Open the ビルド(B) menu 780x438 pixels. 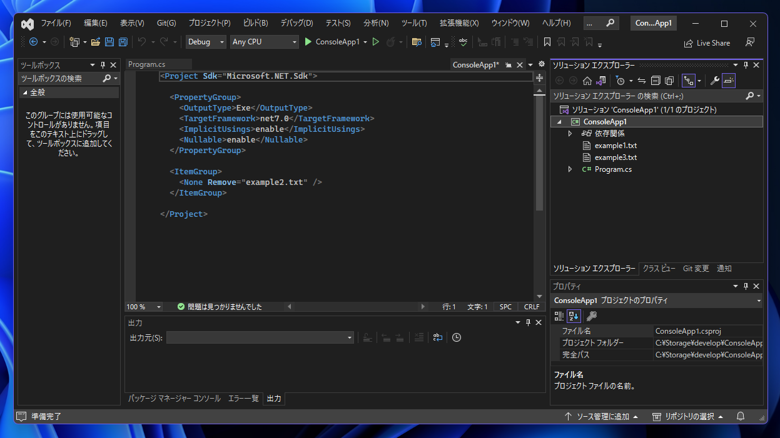256,23
